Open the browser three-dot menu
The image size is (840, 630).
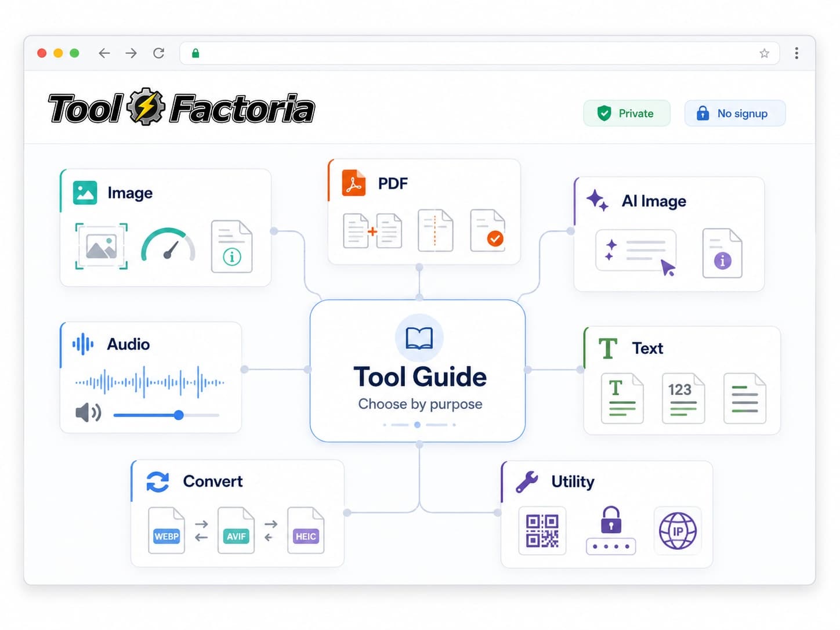tap(796, 53)
